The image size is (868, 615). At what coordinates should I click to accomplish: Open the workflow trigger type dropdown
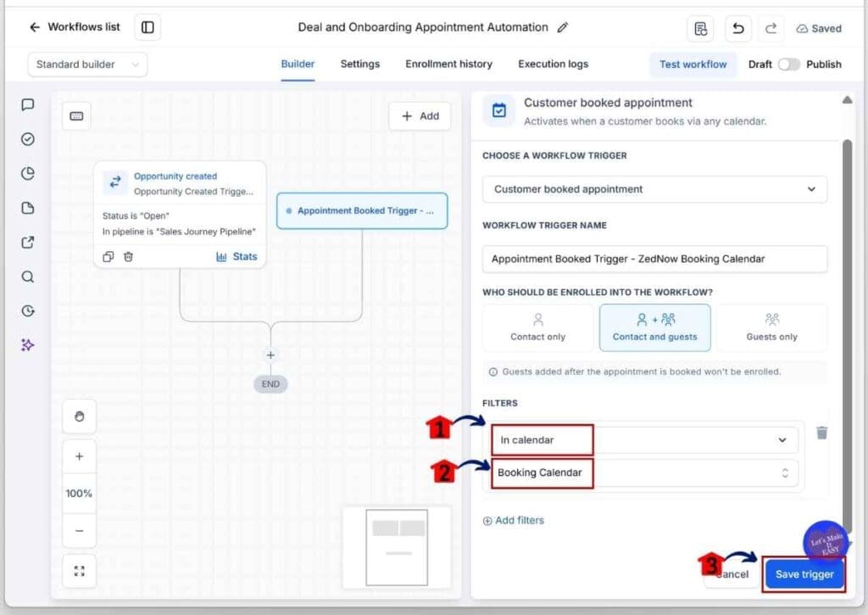(x=655, y=189)
